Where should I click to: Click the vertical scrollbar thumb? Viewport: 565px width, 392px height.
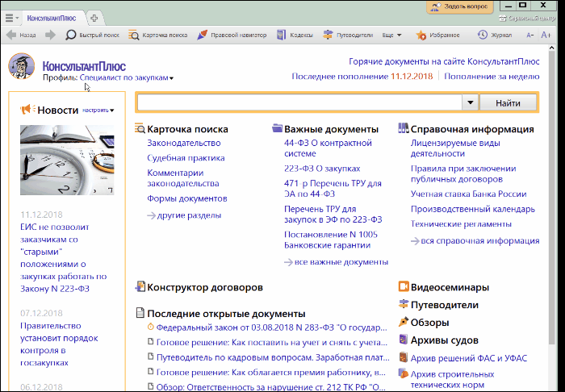551,198
